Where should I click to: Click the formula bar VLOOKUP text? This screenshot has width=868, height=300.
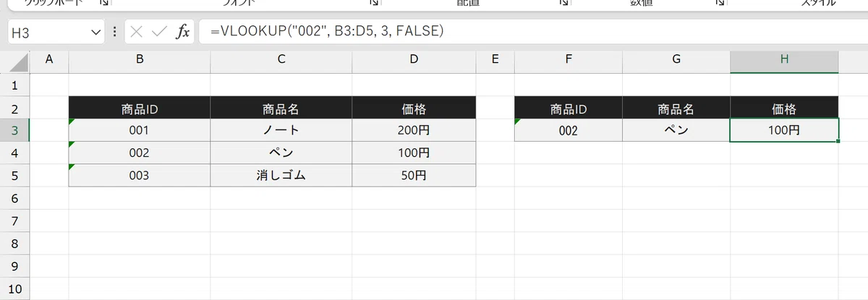point(325,32)
